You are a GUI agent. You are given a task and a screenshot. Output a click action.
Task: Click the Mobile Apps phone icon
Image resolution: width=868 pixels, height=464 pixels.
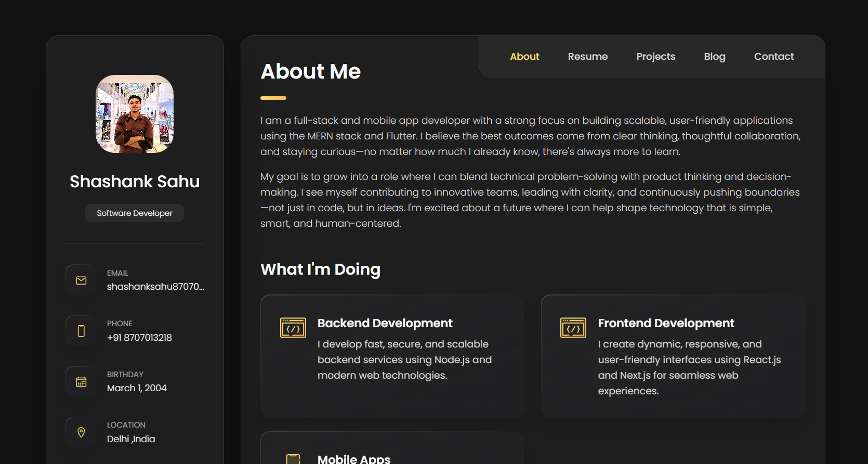pyautogui.click(x=293, y=459)
